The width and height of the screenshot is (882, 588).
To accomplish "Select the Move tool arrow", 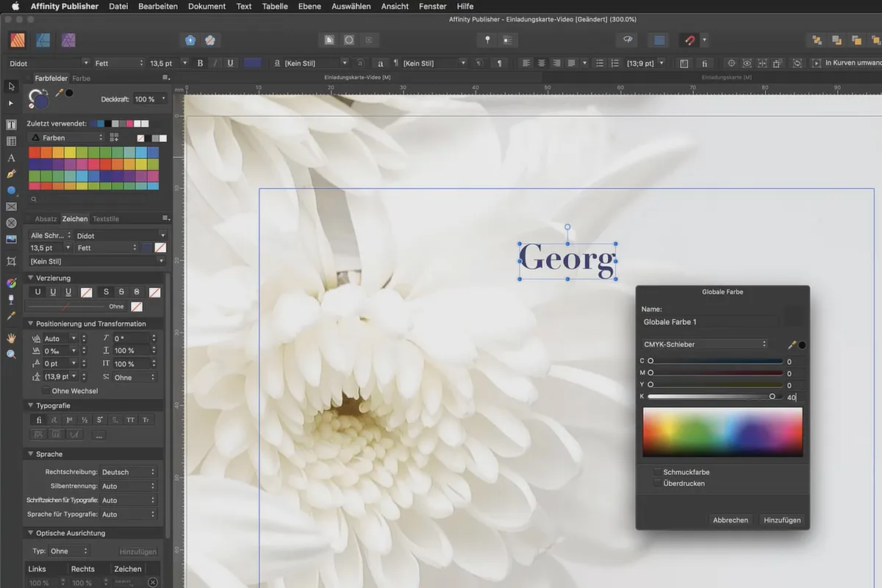I will 11,86.
